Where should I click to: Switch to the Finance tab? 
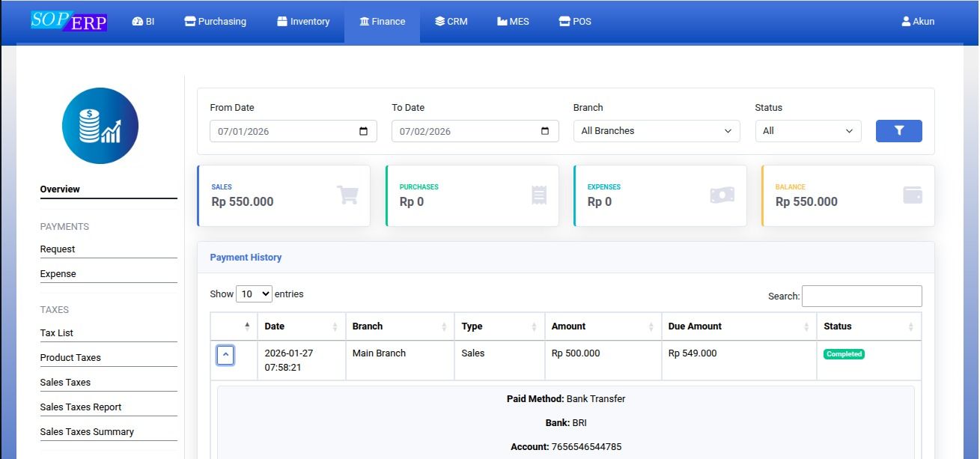[x=382, y=21]
